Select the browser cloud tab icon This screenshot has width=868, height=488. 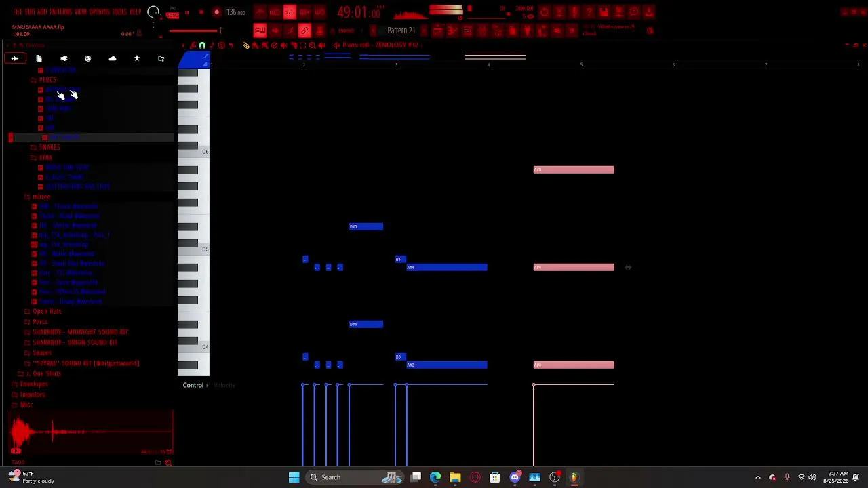pos(113,58)
